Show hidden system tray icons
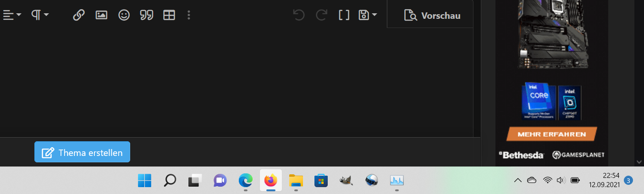Viewport: 644px width, 194px height. pos(518,181)
